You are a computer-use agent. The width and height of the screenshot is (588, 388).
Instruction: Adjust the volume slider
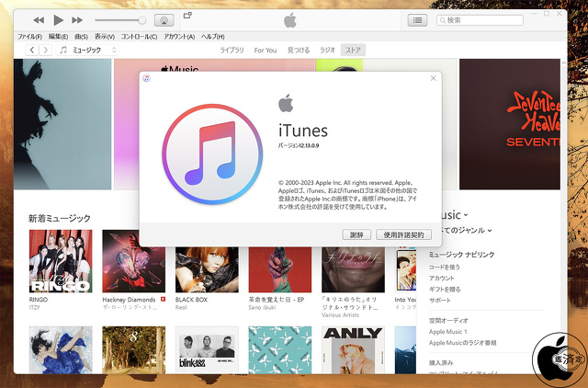coord(119,19)
